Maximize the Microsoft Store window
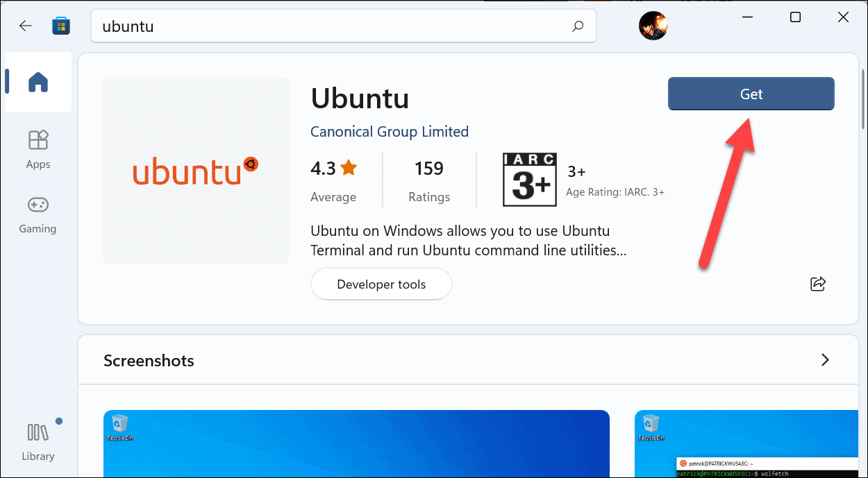This screenshot has width=868, height=478. pyautogui.click(x=796, y=18)
